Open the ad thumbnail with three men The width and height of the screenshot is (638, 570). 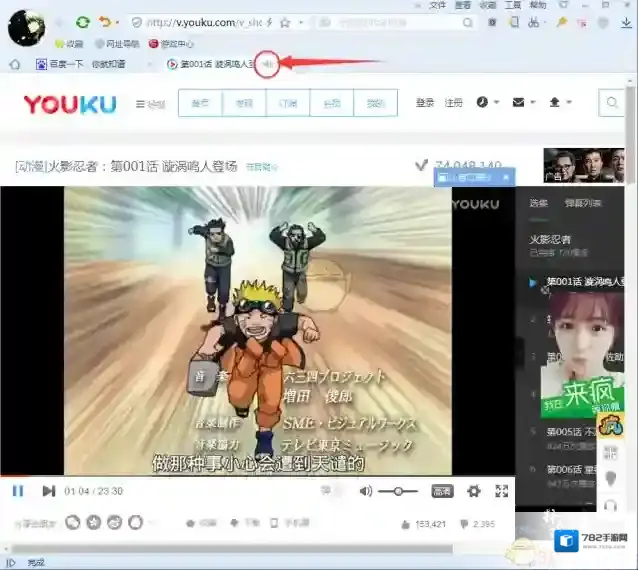tap(584, 166)
